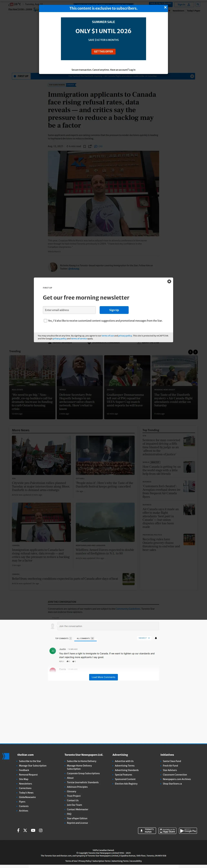Open the pro-Palestinian rallies story image

tap(42, 455)
